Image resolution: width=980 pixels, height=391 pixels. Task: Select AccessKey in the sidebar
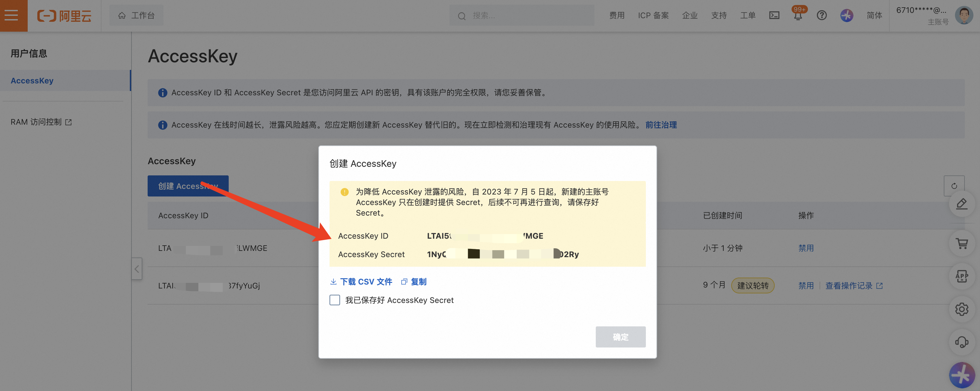click(32, 81)
